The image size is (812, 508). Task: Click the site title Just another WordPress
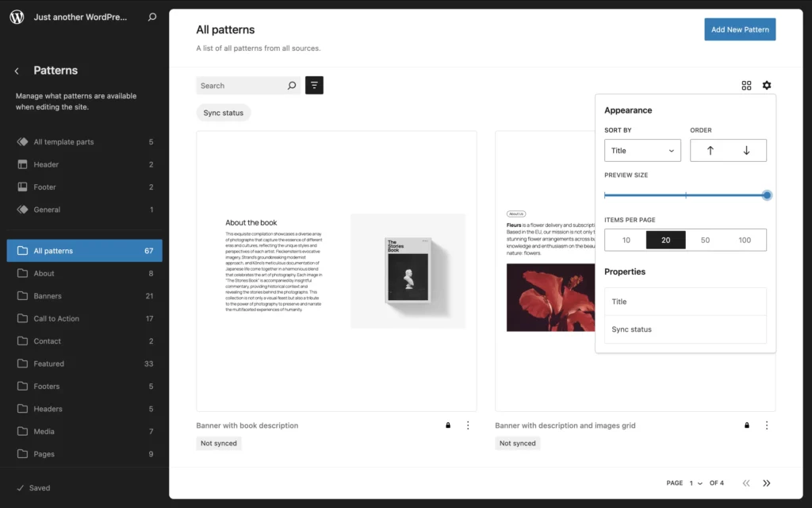pos(80,17)
